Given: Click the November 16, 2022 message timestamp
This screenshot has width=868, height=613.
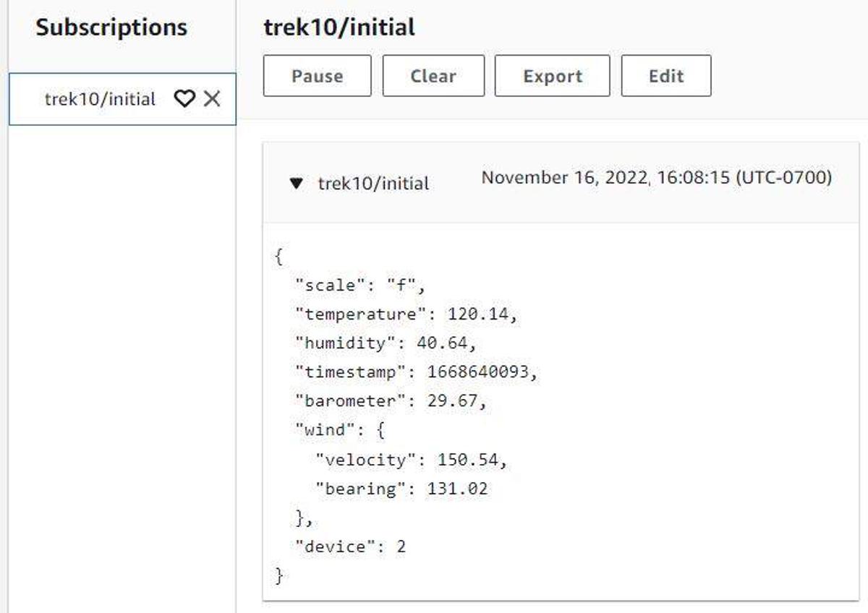Looking at the screenshot, I should 656,178.
